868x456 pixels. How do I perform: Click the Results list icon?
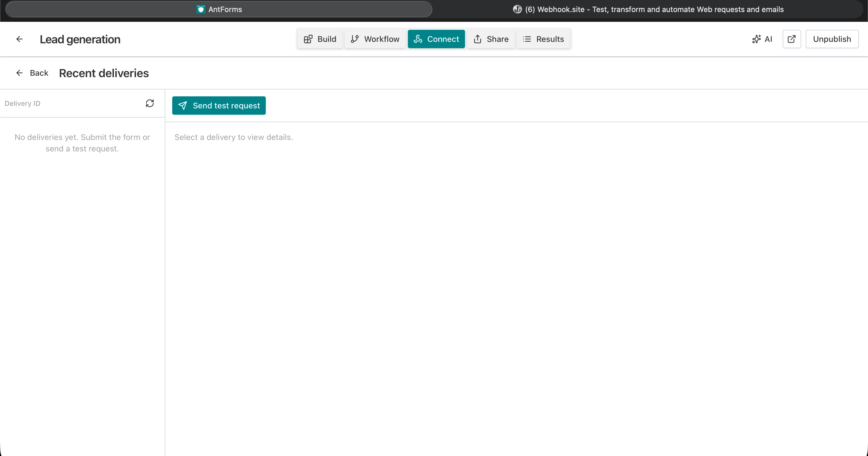coord(527,39)
